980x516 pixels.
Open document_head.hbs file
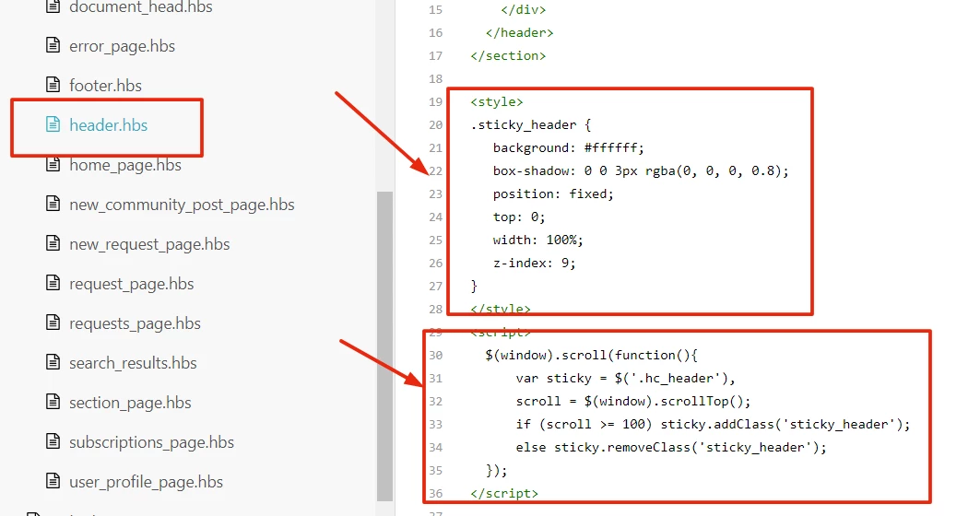click(x=141, y=7)
